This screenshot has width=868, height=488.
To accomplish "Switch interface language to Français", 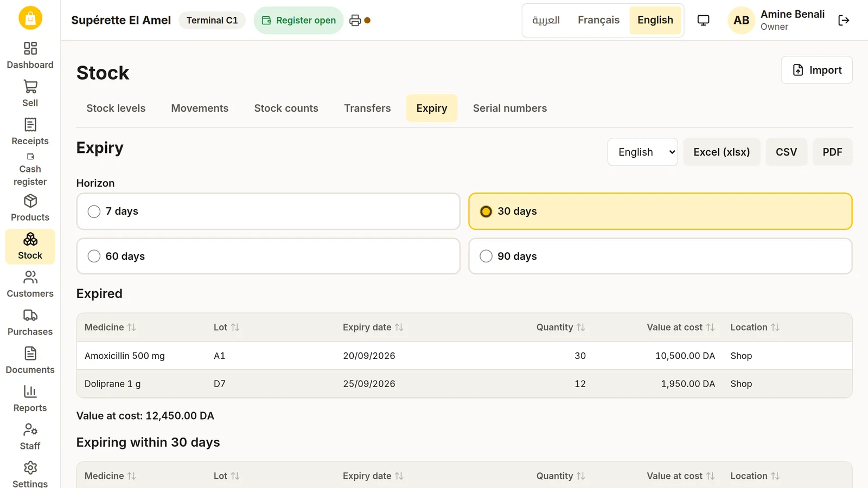I will [598, 20].
